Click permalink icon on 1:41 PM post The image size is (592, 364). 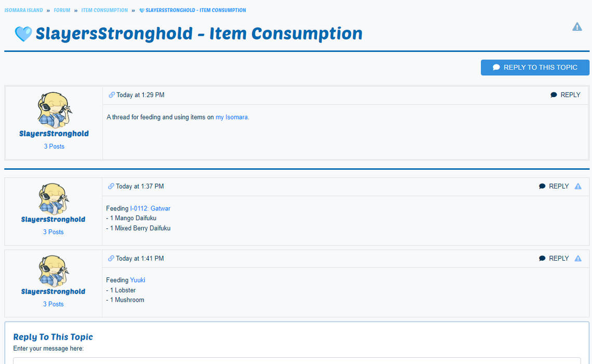click(111, 259)
